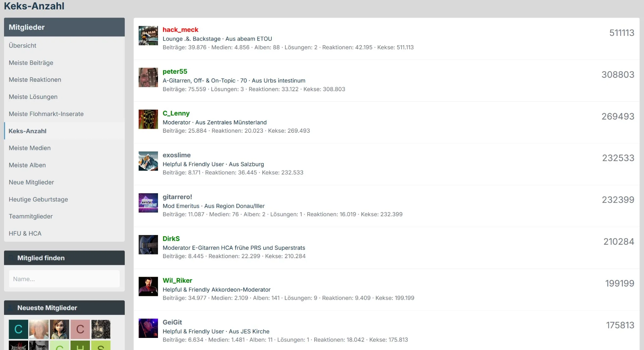This screenshot has height=350, width=644.
Task: Open peter55's profile link
Action: pyautogui.click(x=175, y=71)
